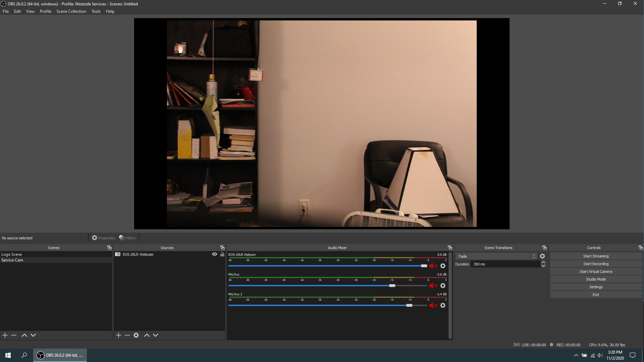Open the Scene Transitions properties gear

(543, 256)
